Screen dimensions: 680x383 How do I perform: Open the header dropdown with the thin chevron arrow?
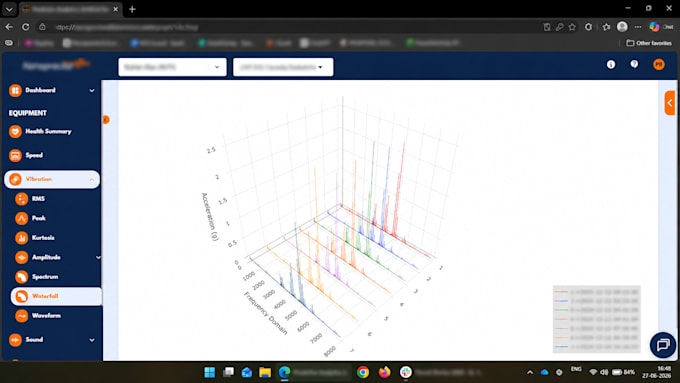[x=172, y=67]
